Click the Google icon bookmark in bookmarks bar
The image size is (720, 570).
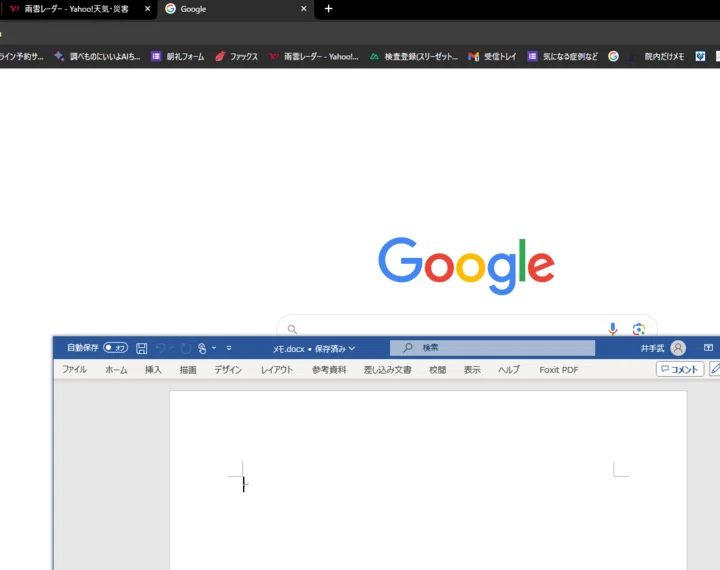[613, 56]
